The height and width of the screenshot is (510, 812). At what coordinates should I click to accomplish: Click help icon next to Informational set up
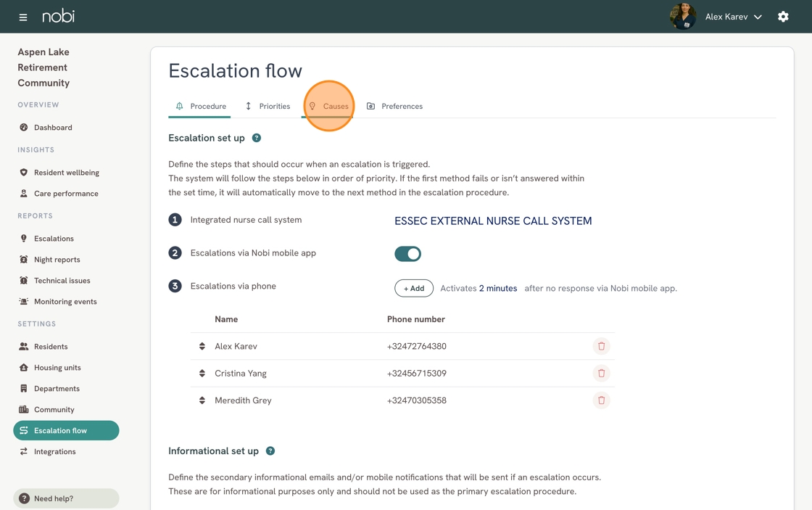tap(270, 451)
